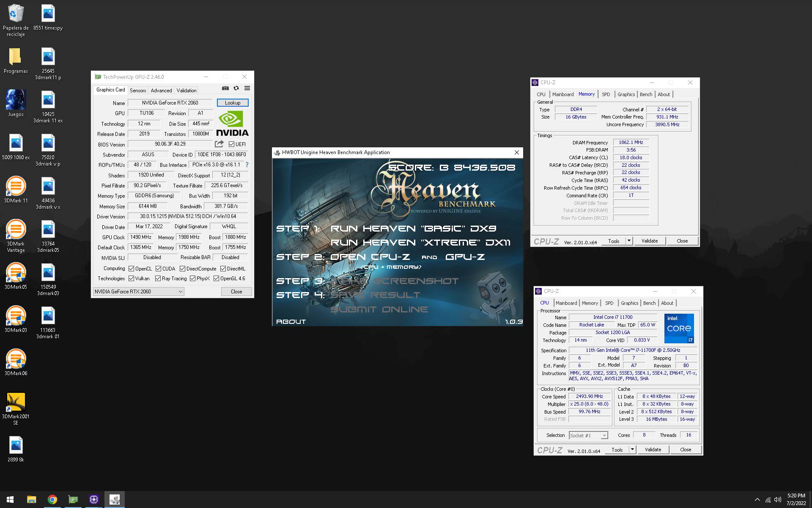Image resolution: width=812 pixels, height=508 pixels.
Task: Open the Windows Start menu
Action: (x=10, y=500)
